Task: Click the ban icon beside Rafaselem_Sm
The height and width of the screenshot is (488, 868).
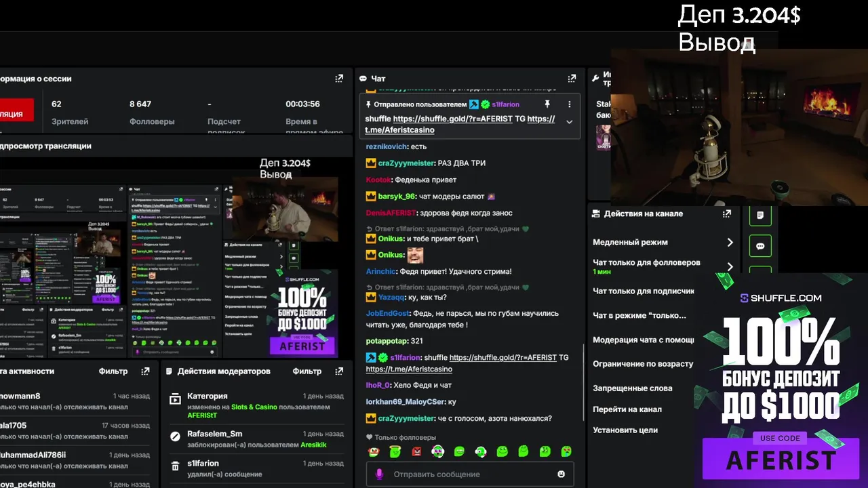Action: [x=175, y=436]
